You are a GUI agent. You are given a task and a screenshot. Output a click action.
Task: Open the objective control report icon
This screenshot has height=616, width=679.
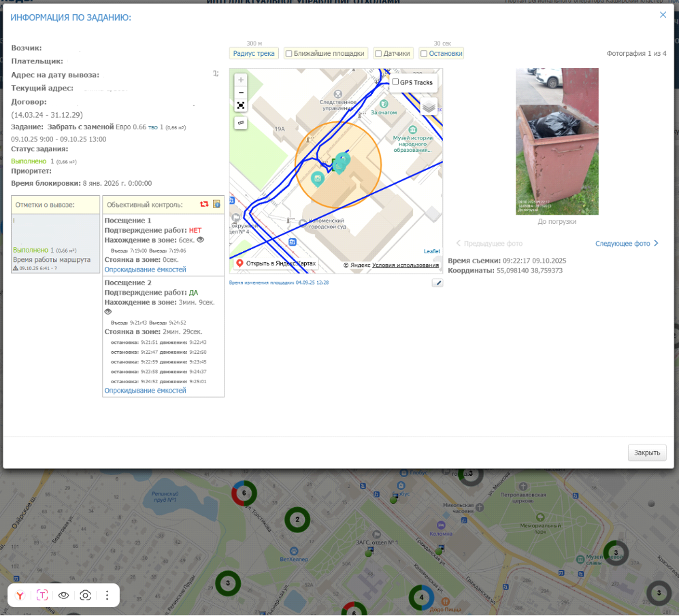pyautogui.click(x=216, y=204)
